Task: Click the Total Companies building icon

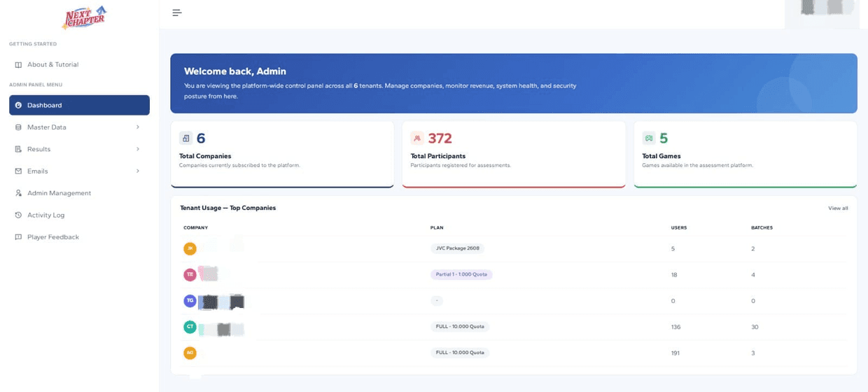Action: [185, 138]
